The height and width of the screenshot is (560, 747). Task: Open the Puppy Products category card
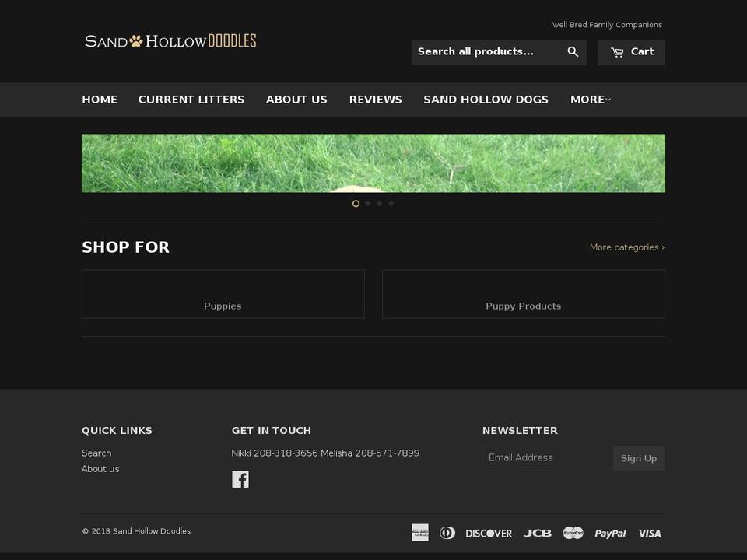coord(524,294)
